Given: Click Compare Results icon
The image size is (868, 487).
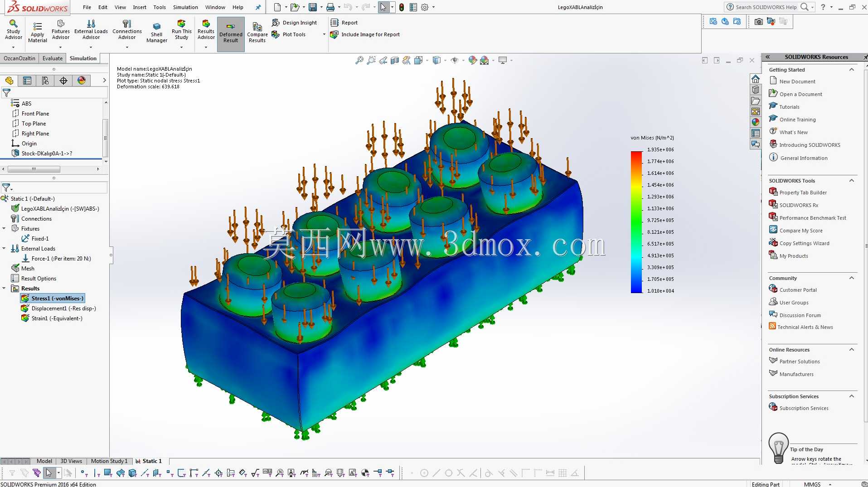Looking at the screenshot, I should pos(257,33).
